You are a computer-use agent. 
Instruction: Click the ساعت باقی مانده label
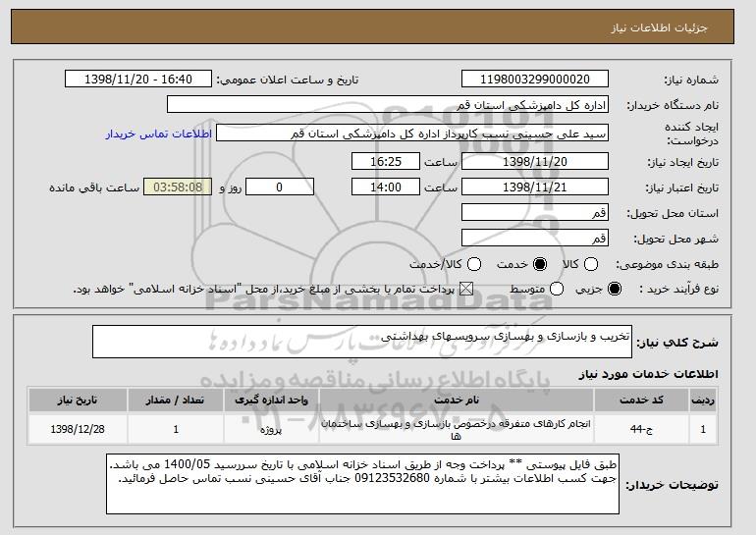click(94, 187)
